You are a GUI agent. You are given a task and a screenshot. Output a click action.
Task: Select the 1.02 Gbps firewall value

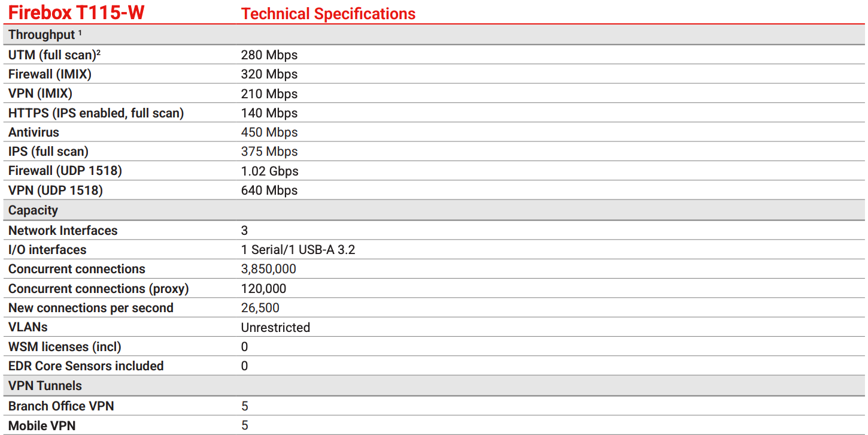(269, 171)
